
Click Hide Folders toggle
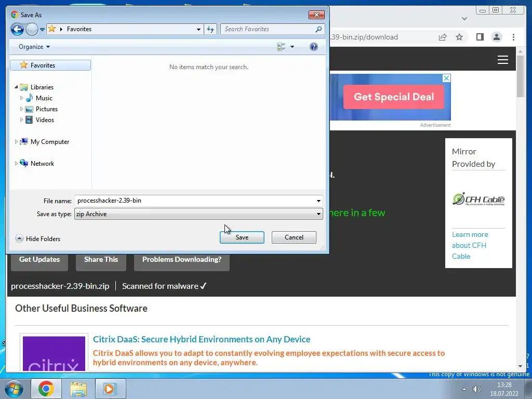tap(38, 239)
